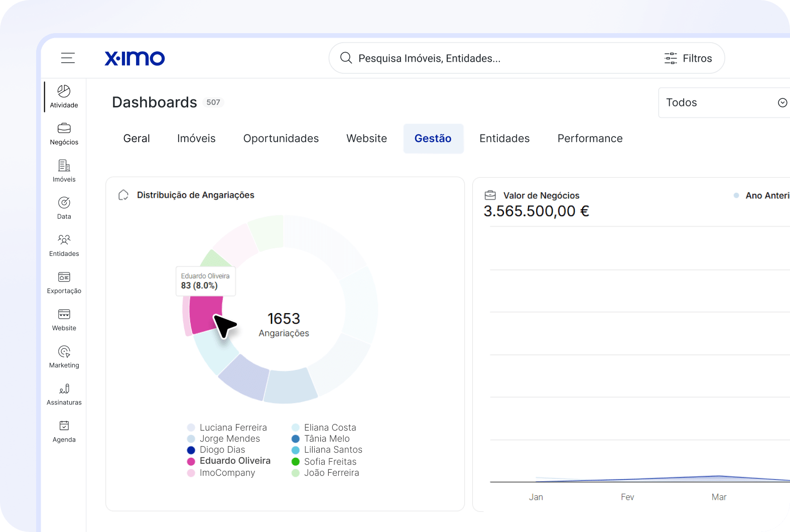
Task: Click the Valor de Negócios briefcase icon
Action: point(490,195)
